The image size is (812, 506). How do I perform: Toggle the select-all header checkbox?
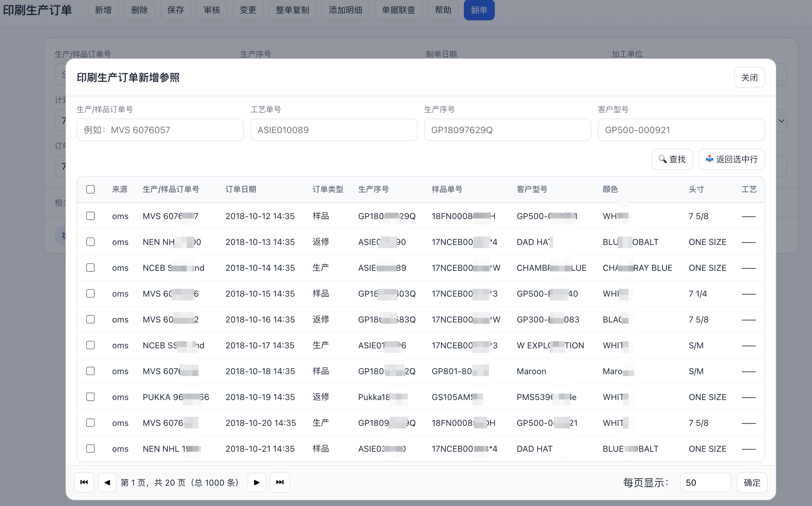[90, 189]
